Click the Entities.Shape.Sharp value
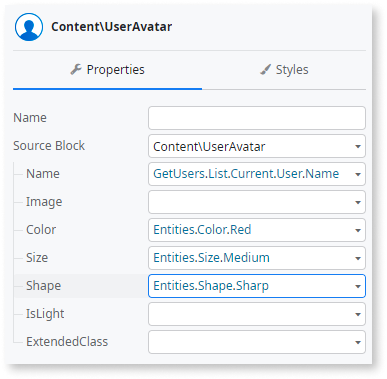The height and width of the screenshot is (379, 387). pyautogui.click(x=211, y=286)
